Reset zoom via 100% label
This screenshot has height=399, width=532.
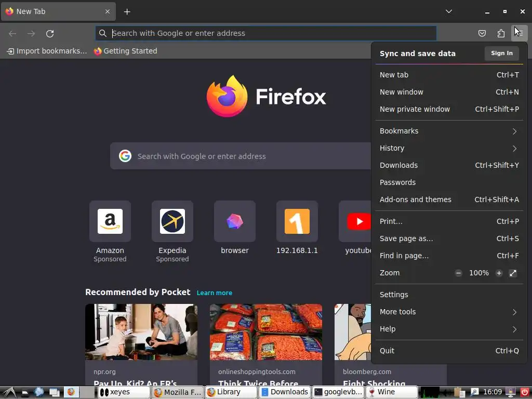478,273
